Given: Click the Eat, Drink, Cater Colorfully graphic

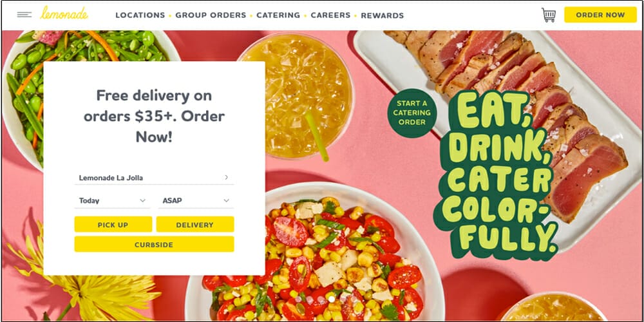Looking at the screenshot, I should click(x=497, y=175).
